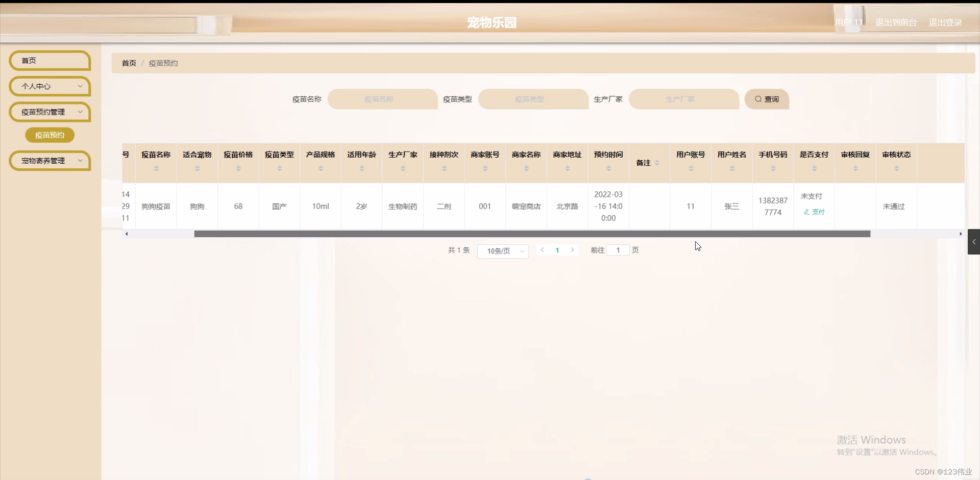Viewport: 980px width, 480px height.
Task: Click the edit icon next to 支付 link
Action: [806, 212]
